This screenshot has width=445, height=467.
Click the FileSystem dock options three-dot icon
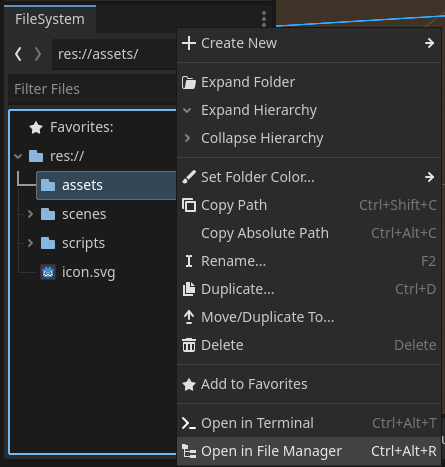click(264, 19)
